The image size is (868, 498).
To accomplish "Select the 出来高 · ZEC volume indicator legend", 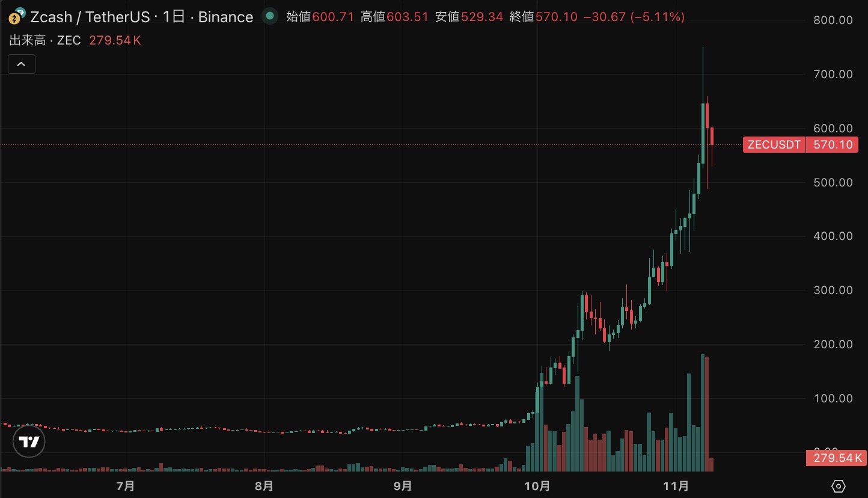I will point(45,40).
